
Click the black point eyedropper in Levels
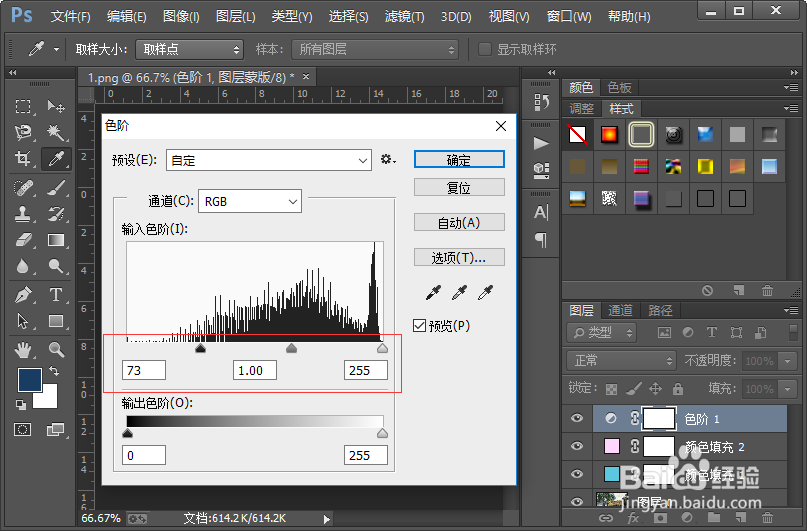[x=433, y=293]
